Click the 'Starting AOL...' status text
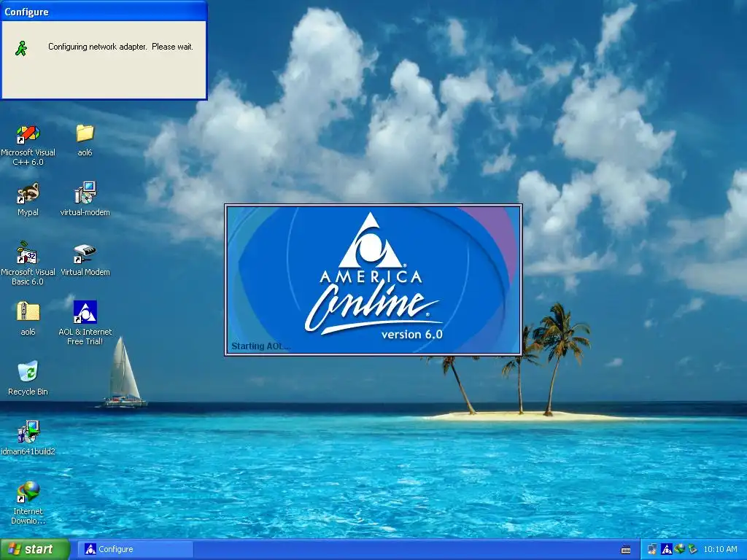Viewport: 747px width, 560px height. 260,346
